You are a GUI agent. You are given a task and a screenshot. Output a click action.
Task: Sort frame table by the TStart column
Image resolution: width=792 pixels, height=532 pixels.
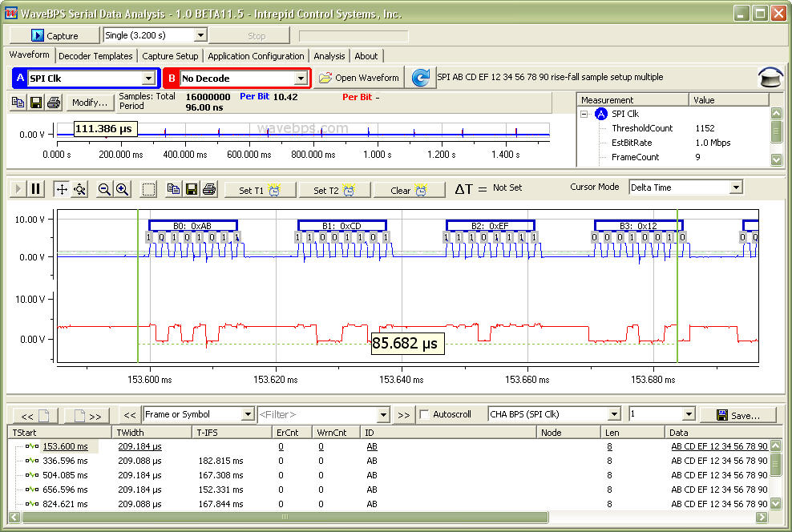(x=59, y=433)
